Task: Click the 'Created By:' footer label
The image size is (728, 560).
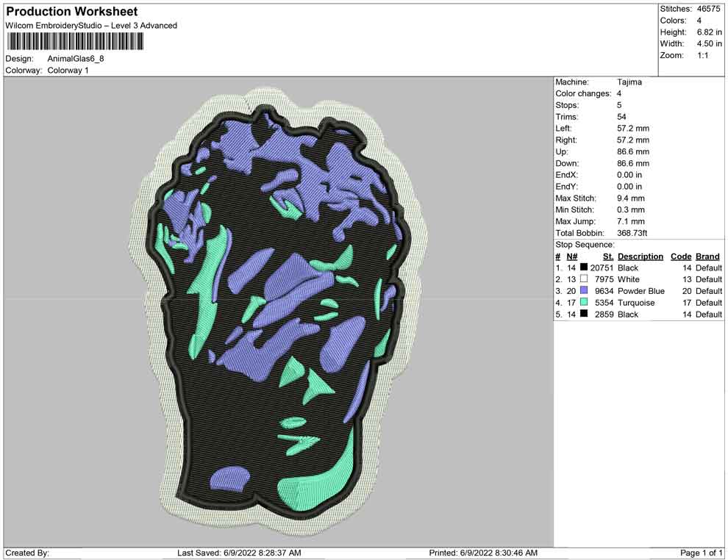Action: pyautogui.click(x=27, y=553)
